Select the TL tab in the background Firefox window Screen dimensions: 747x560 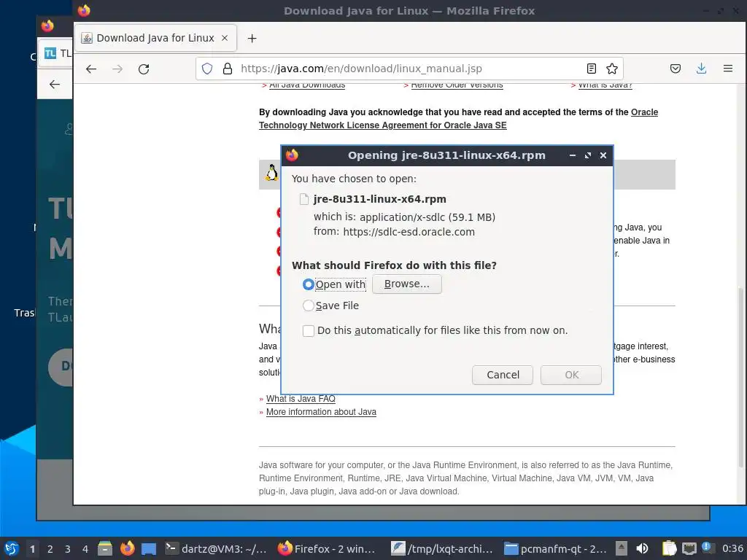(x=57, y=53)
